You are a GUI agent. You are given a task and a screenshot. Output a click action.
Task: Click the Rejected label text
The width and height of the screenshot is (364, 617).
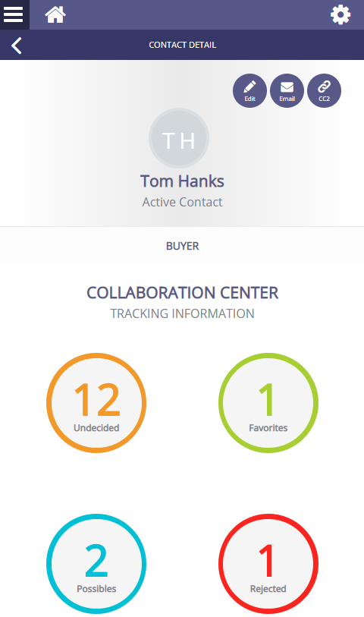pos(268,589)
